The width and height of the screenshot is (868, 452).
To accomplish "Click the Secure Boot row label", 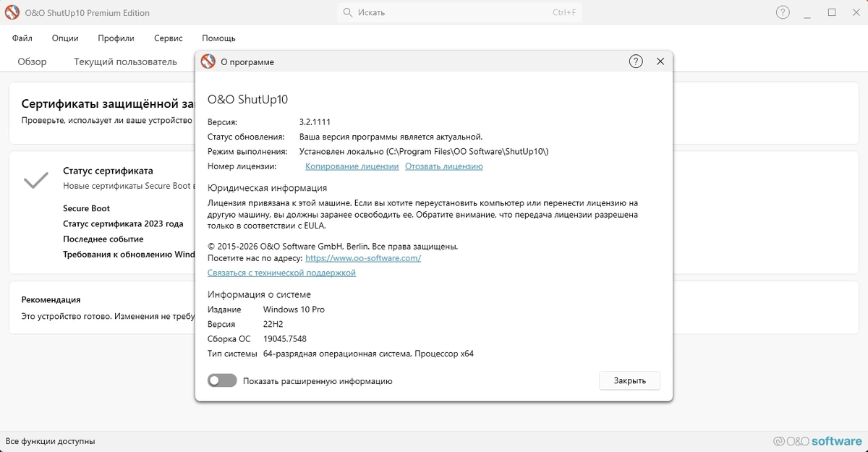I will pos(87,209).
